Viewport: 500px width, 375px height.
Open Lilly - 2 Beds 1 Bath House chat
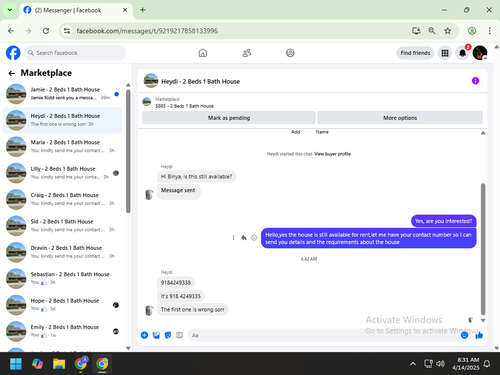62,173
